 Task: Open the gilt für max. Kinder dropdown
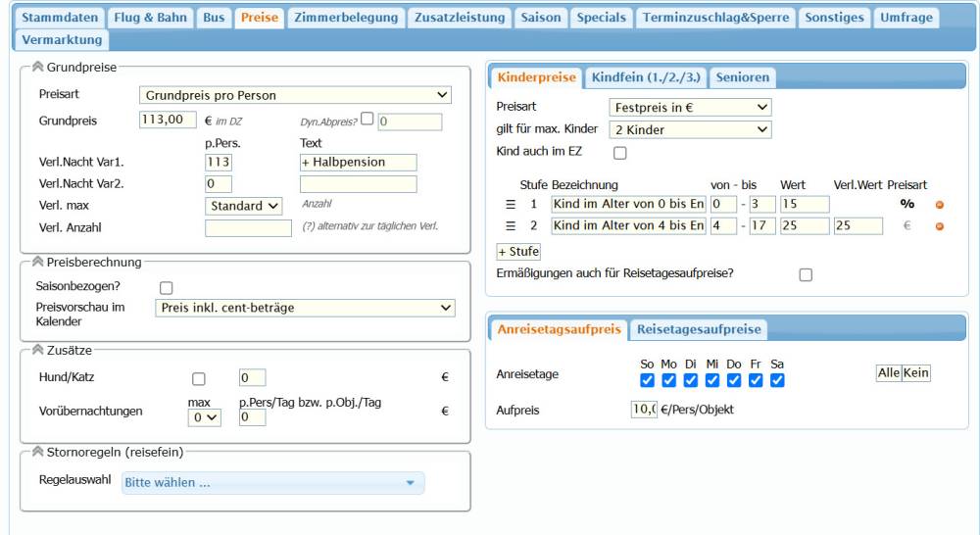click(690, 130)
